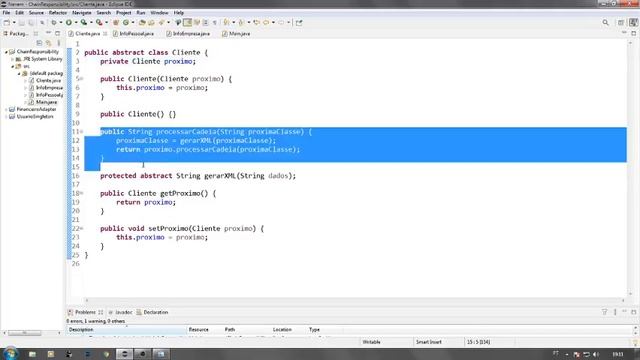Expand the UsuarioSingleton project node
This screenshot has width=640, height=360.
coord(6,117)
